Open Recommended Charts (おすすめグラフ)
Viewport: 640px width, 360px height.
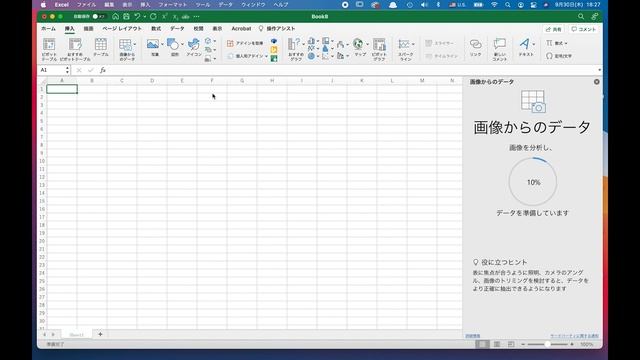[x=296, y=49]
